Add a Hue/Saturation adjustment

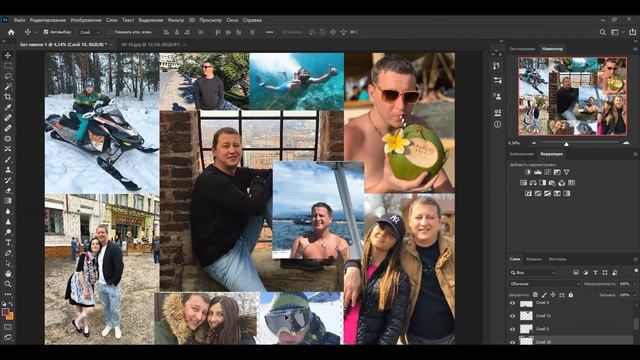coord(524,183)
